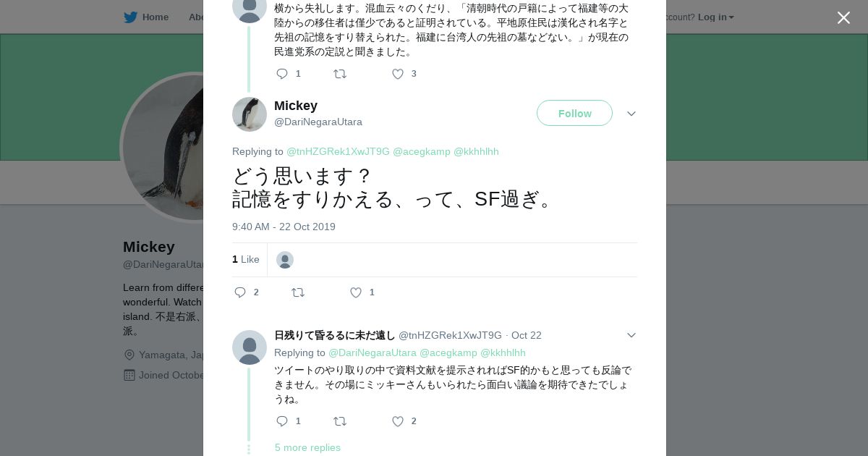868x456 pixels.
Task: Retweet the Oct 22 reply tweet
Action: [x=340, y=421]
